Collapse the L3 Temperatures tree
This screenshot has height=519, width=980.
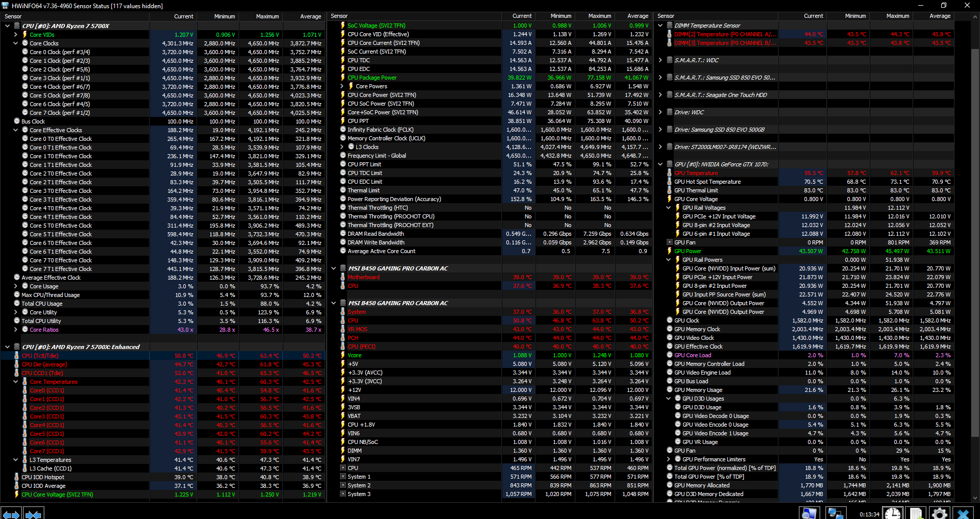(15, 460)
